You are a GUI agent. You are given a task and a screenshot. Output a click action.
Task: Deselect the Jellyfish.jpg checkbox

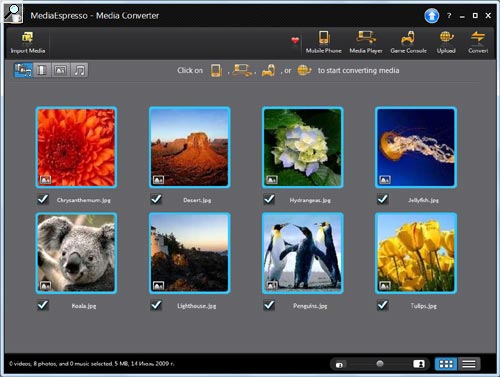[x=383, y=199]
